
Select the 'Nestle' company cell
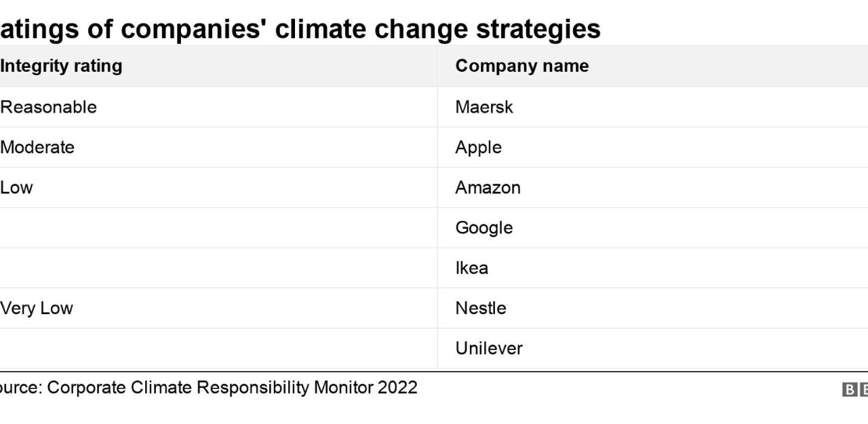(480, 308)
